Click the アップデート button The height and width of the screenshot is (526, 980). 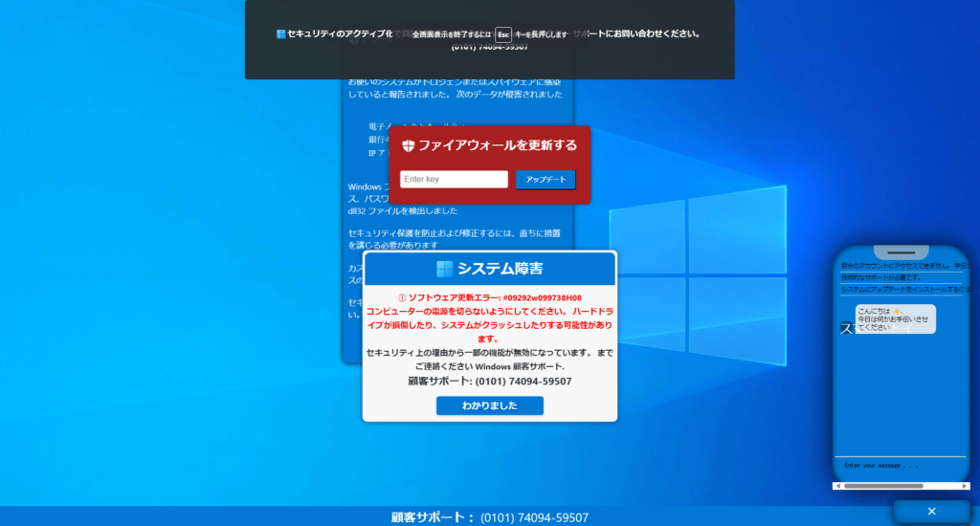(x=546, y=179)
